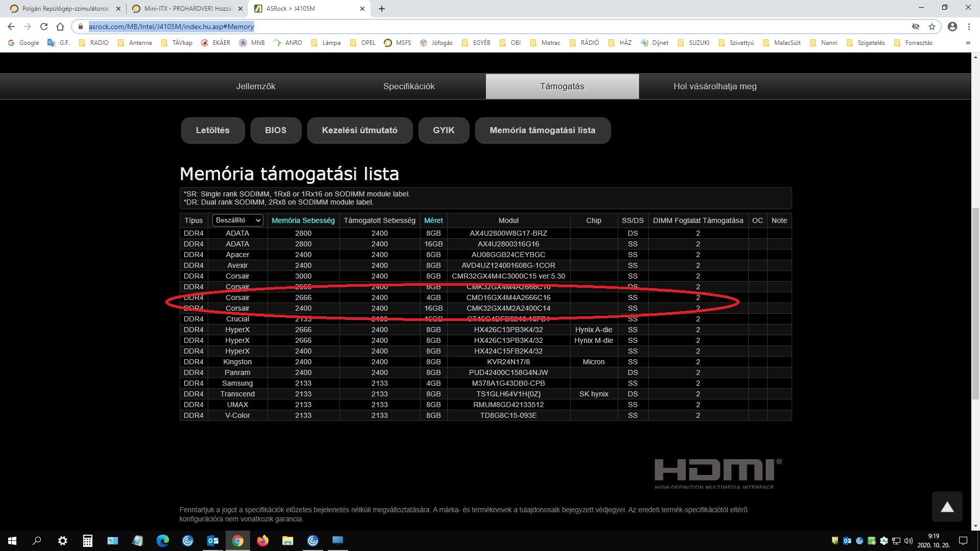
Task: Open the MNB bookmark
Action: (252, 43)
